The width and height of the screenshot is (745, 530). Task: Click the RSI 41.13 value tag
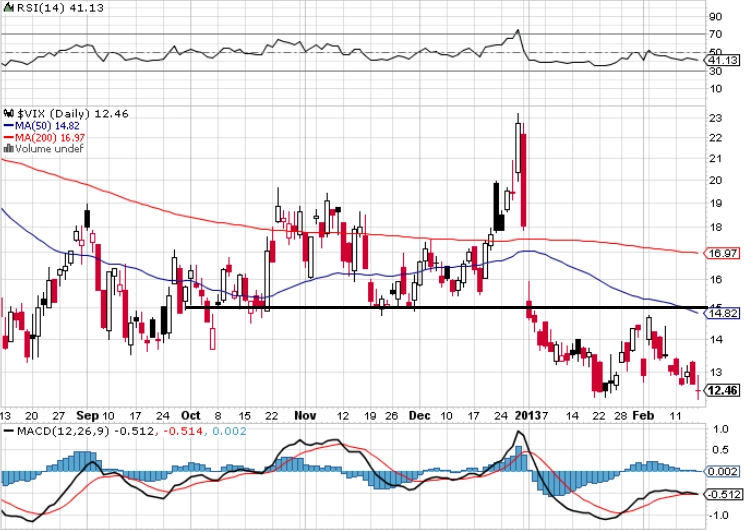(722, 60)
